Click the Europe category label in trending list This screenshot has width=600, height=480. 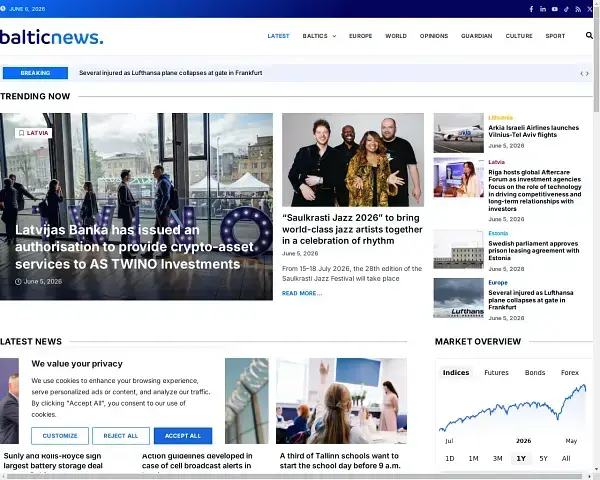[498, 282]
